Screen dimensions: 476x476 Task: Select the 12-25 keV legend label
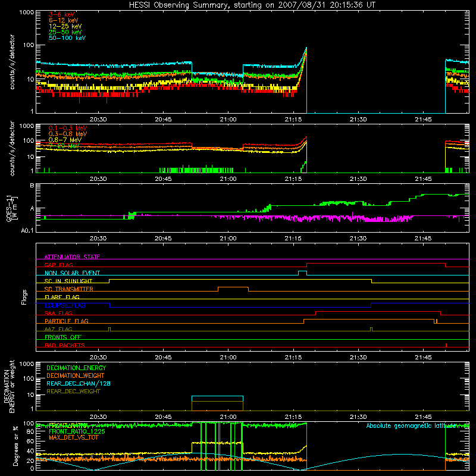pyautogui.click(x=65, y=26)
